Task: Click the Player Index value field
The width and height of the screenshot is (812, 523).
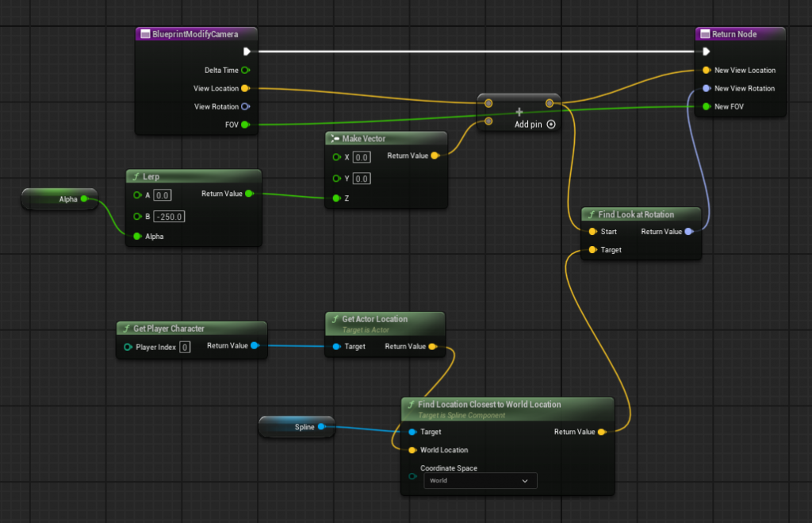Action: point(184,348)
